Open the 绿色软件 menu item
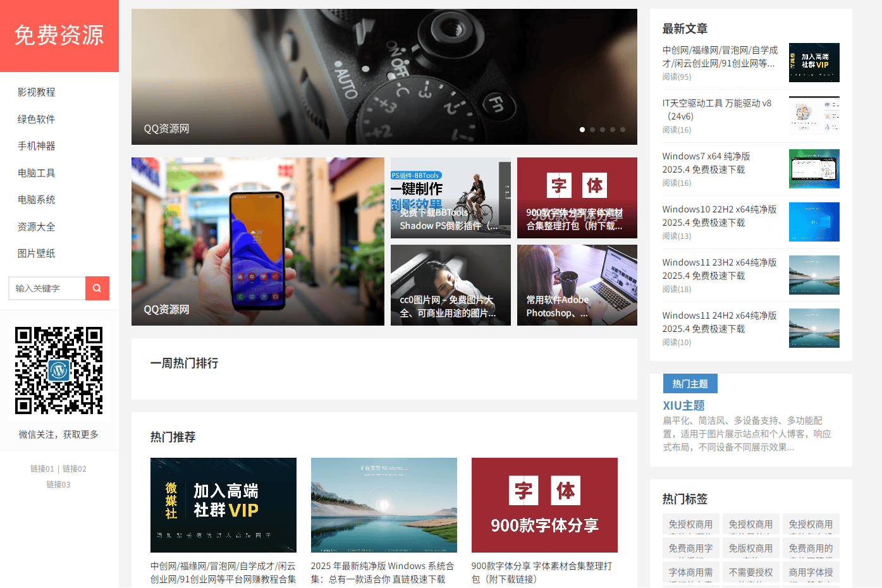Image resolution: width=882 pixels, height=588 pixels. pos(37,119)
